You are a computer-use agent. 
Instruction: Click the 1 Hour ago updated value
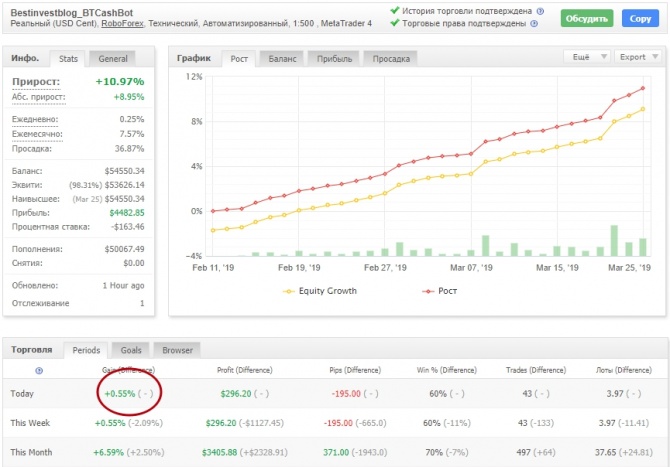pyautogui.click(x=123, y=285)
